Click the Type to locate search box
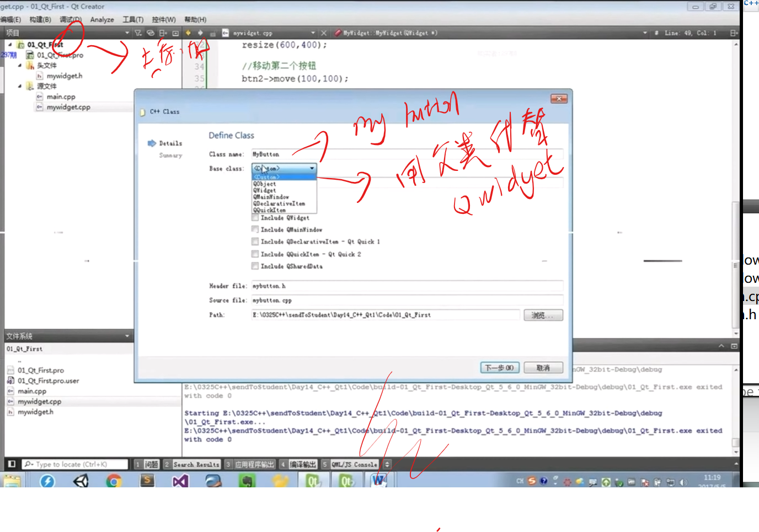 tap(76, 464)
